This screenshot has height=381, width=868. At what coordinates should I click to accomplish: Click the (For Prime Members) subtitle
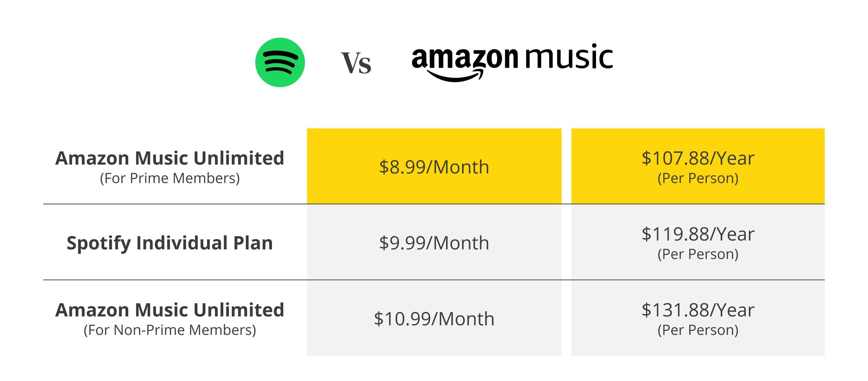[170, 178]
